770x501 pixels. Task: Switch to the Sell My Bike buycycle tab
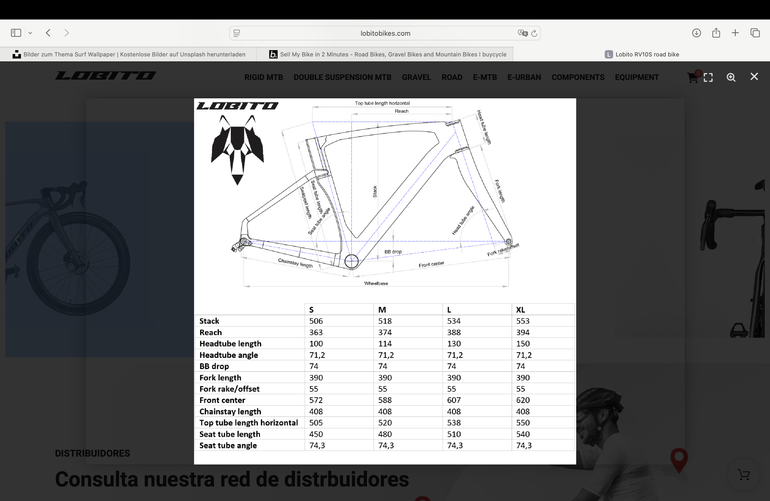(x=385, y=55)
